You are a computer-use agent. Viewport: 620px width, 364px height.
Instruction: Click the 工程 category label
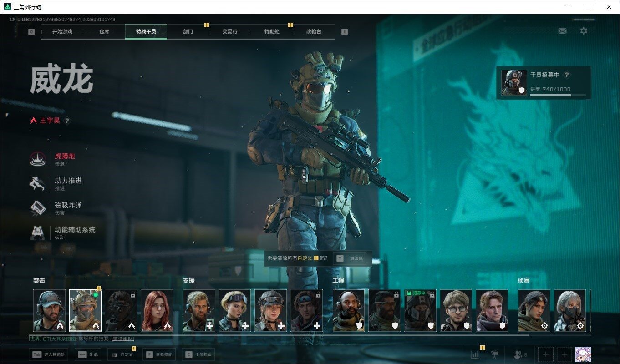[338, 281]
